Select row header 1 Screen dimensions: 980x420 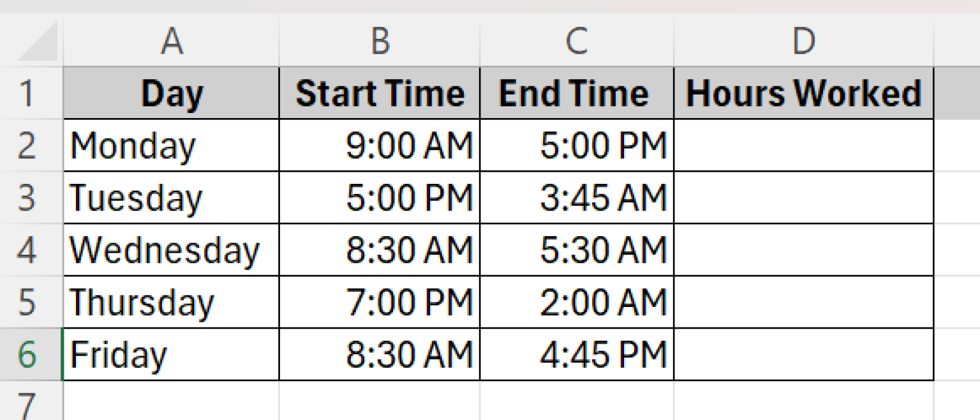pyautogui.click(x=29, y=93)
